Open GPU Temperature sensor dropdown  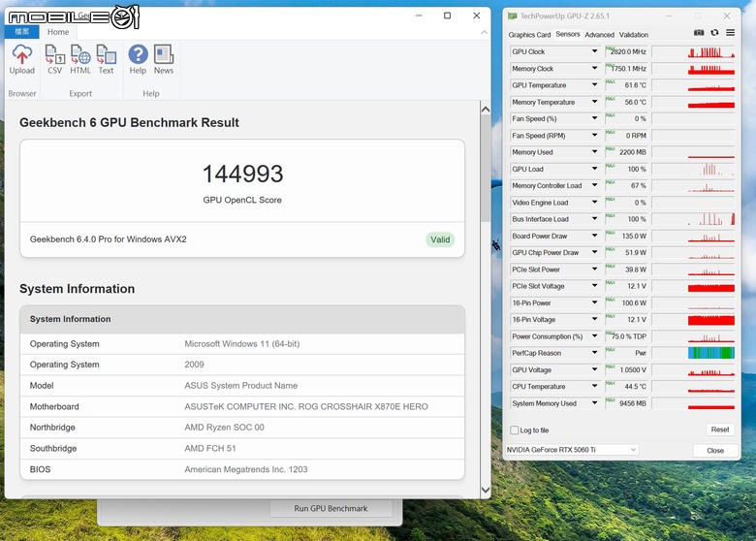coord(594,85)
